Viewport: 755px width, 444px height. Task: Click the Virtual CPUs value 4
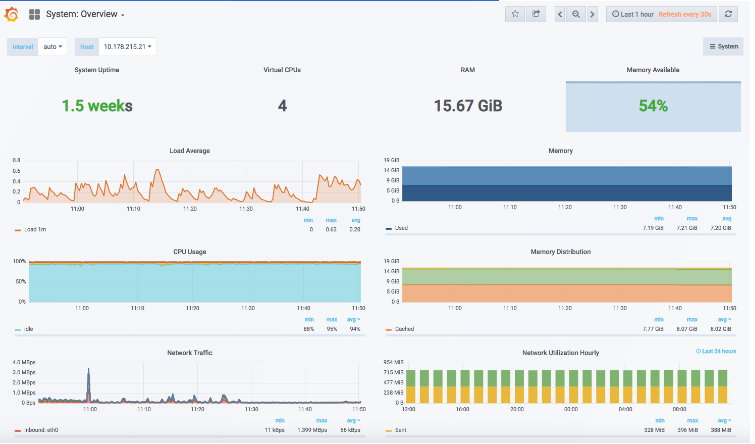coord(282,106)
